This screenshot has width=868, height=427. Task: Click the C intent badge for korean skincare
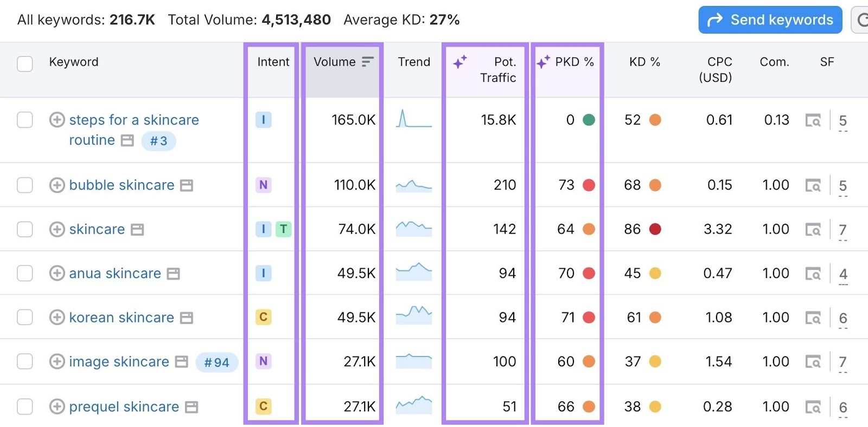click(x=264, y=318)
